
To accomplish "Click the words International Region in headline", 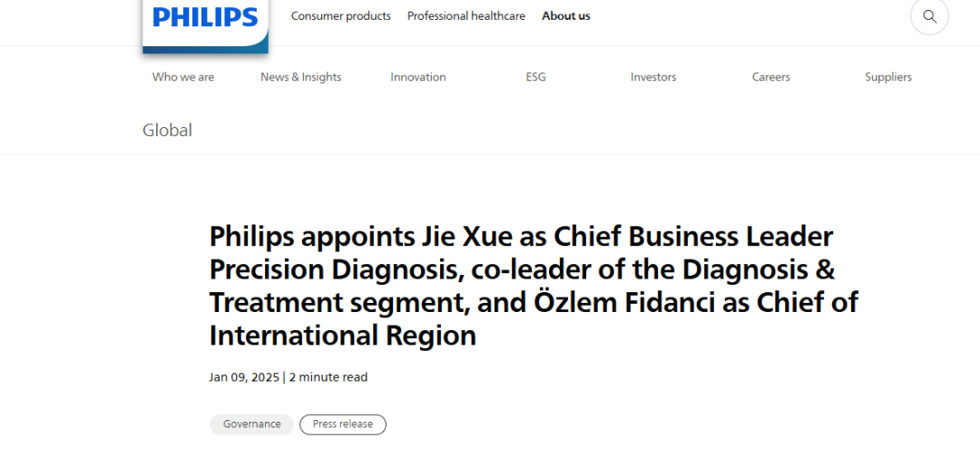I will pos(343,336).
